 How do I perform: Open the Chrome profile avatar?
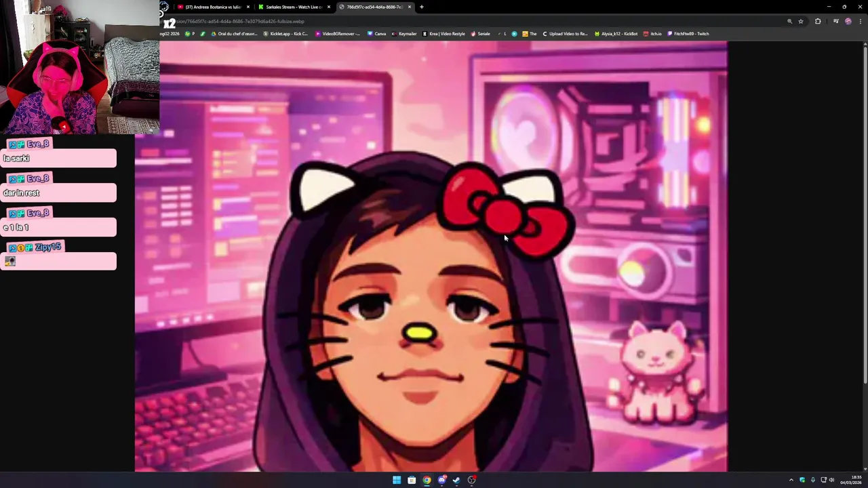(848, 21)
